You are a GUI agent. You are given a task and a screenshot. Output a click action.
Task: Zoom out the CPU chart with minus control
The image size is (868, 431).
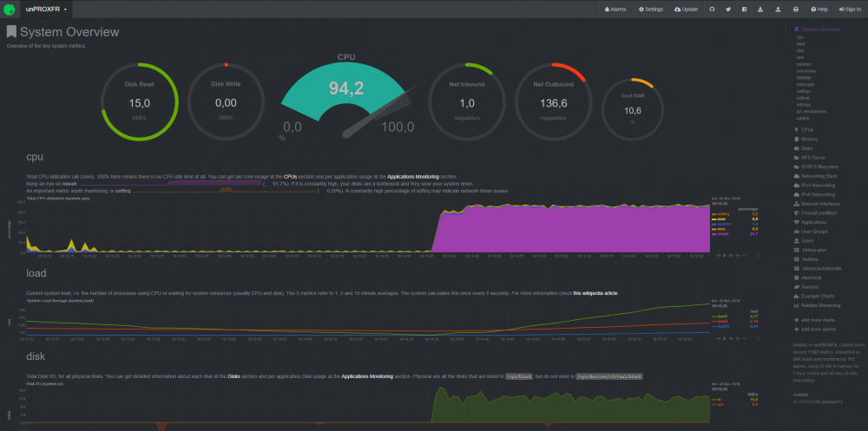coord(744,256)
